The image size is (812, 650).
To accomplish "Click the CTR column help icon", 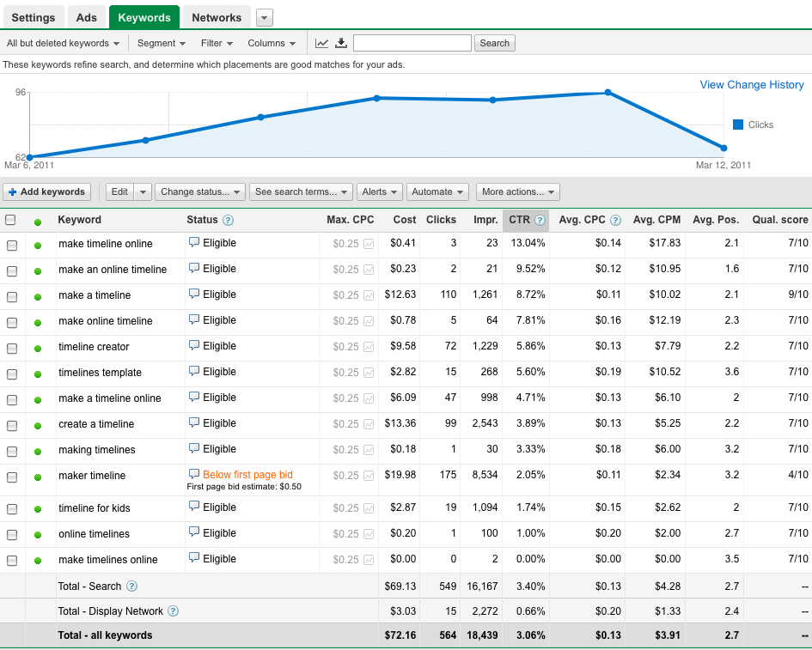I will point(540,220).
